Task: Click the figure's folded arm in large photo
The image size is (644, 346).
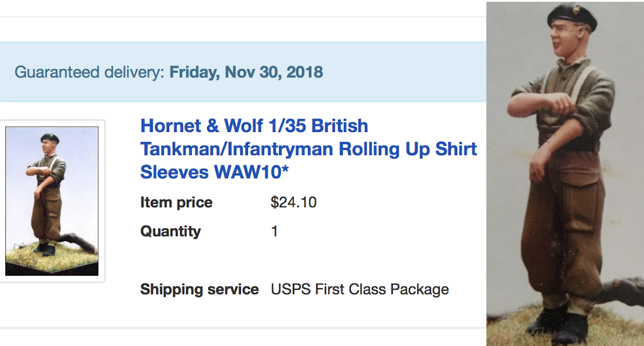Action: click(542, 102)
